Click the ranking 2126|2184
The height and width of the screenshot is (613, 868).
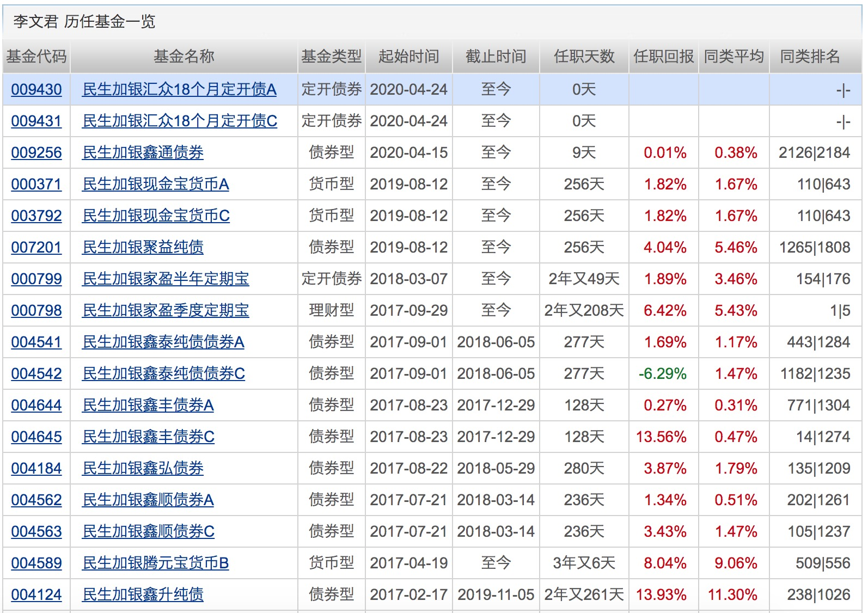815,152
